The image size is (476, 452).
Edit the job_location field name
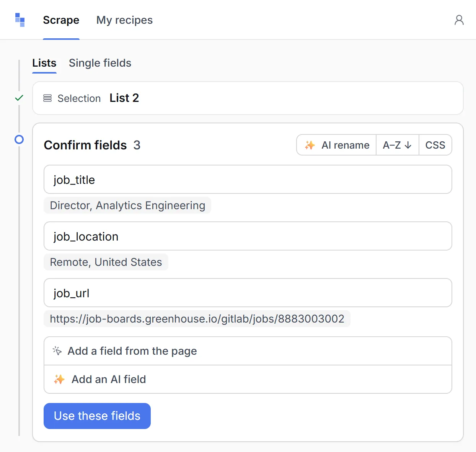[x=248, y=236]
